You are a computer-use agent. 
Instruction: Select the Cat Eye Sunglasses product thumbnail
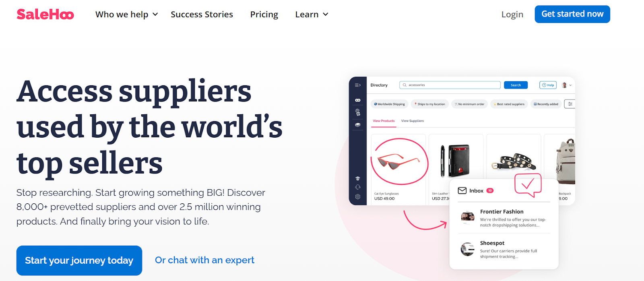click(x=398, y=161)
